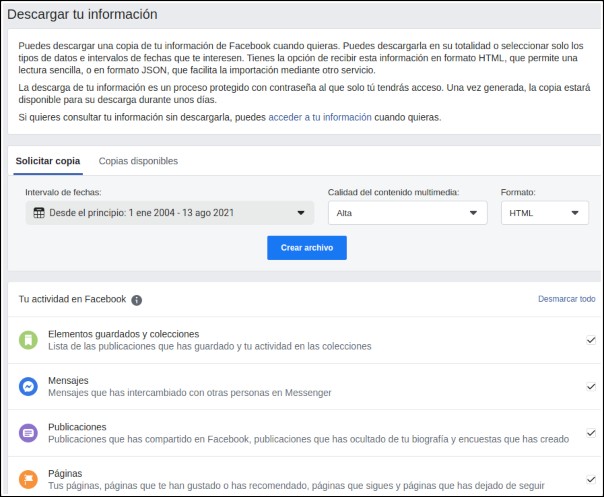This screenshot has width=604, height=497.
Task: Click the Tu actividad en Facebook heading
Action: pos(72,299)
